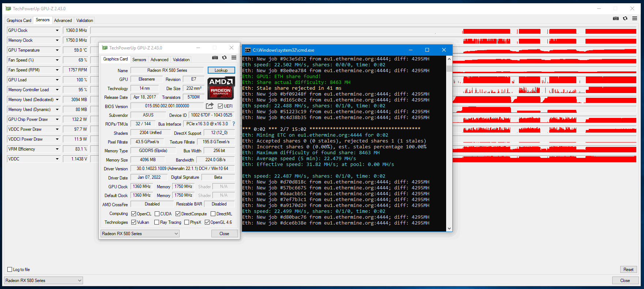Toggle the UEFI checkbox

point(220,106)
